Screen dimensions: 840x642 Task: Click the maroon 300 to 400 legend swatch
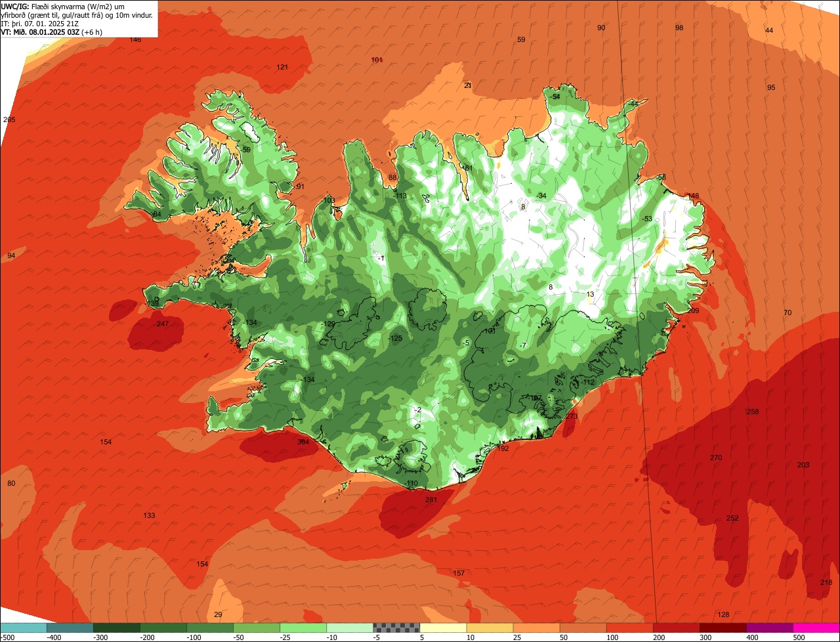click(x=723, y=628)
